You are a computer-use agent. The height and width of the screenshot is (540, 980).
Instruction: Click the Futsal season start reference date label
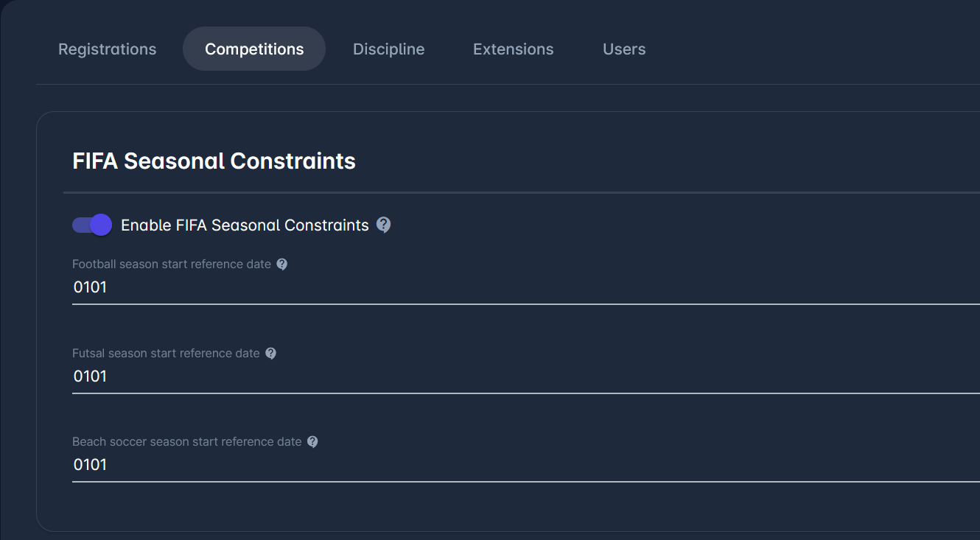click(166, 353)
